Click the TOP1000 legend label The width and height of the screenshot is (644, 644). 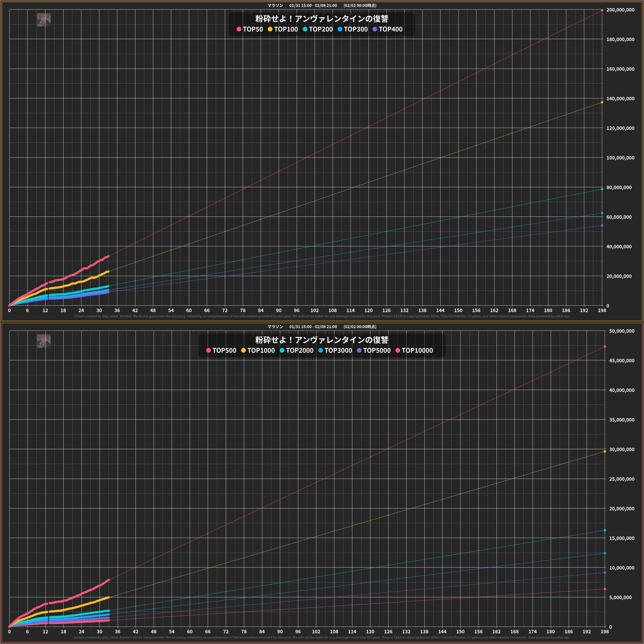261,350
